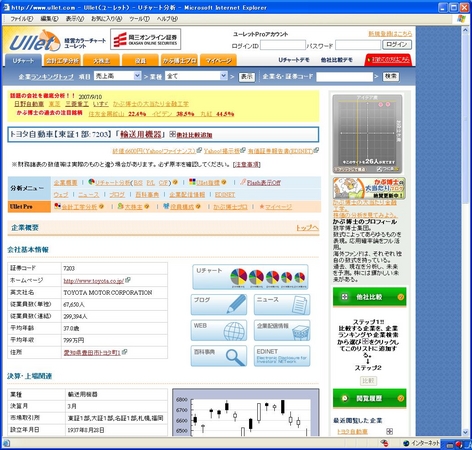This screenshot has height=450, width=472.
Task: Click the green 他社比較 button
Action: point(369,297)
